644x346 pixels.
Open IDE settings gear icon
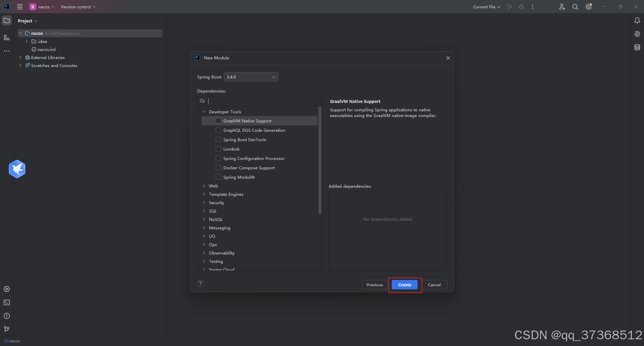589,7
